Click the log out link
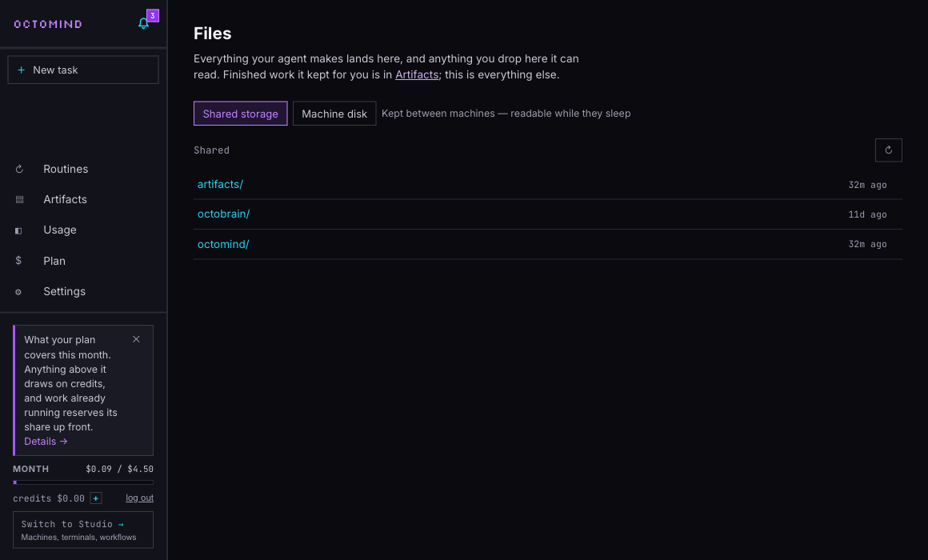928x560 pixels. tap(140, 498)
